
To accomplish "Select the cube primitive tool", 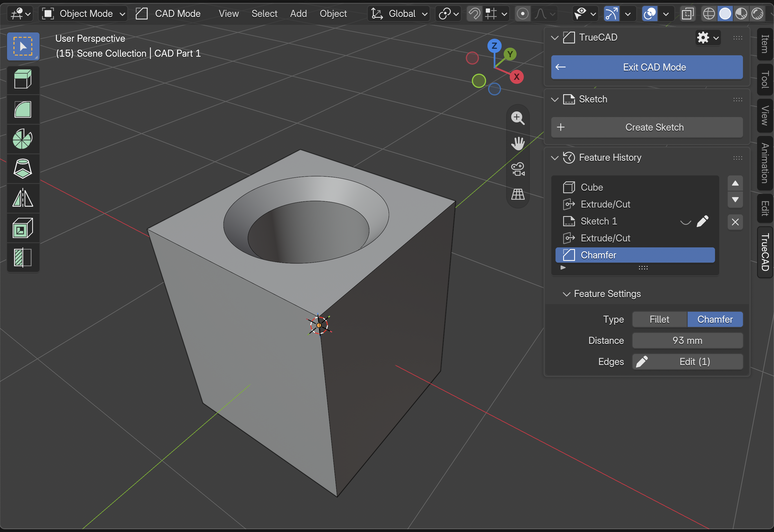I will click(23, 80).
